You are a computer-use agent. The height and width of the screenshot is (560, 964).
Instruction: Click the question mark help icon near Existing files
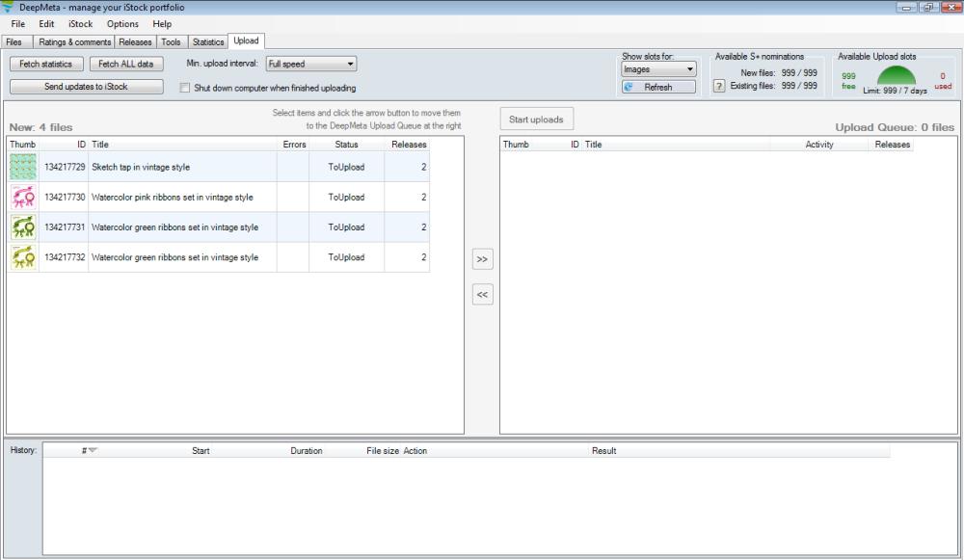[719, 86]
